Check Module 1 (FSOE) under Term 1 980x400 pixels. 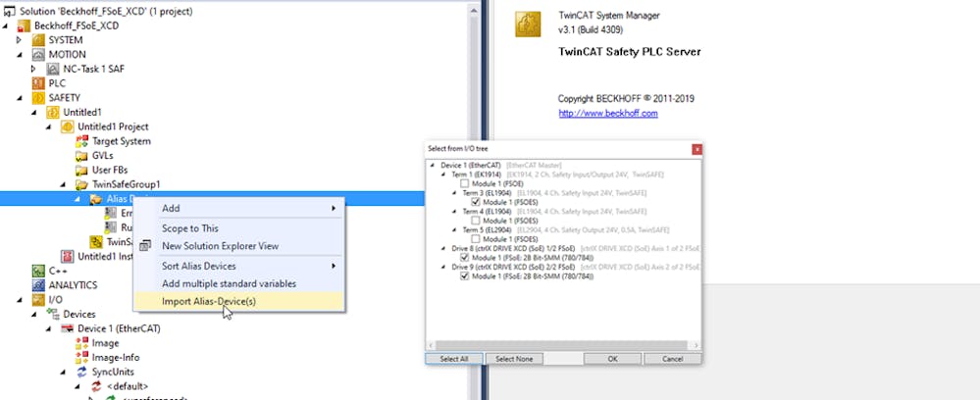point(464,183)
